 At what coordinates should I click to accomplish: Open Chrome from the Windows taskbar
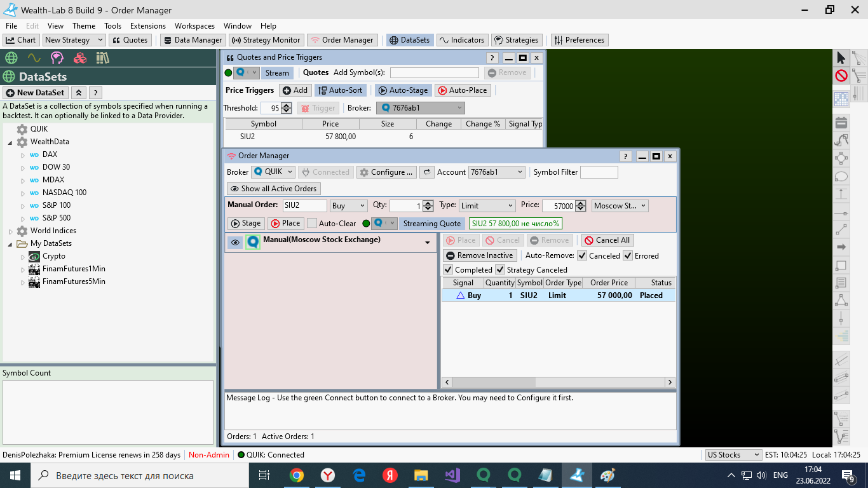(x=296, y=475)
